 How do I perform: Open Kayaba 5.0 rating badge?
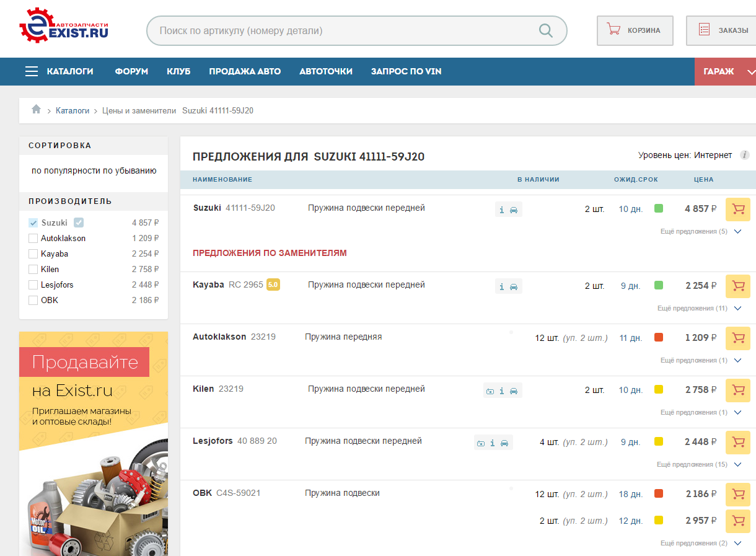click(273, 285)
